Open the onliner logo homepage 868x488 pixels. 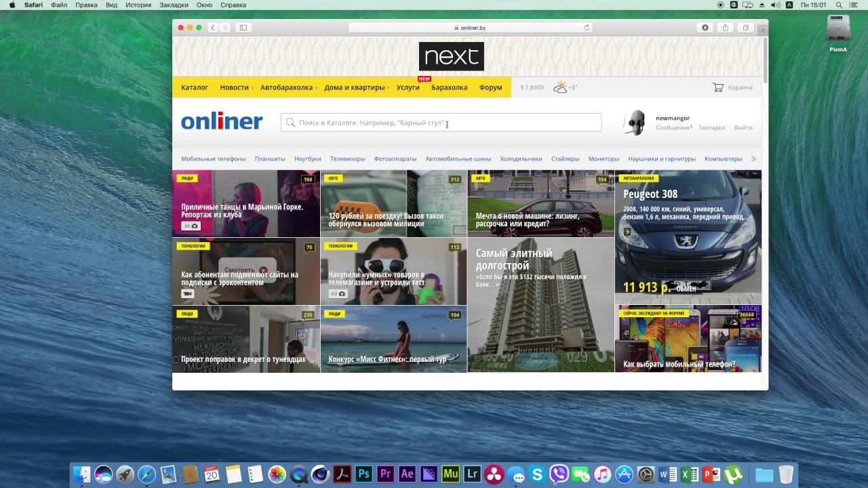coord(222,121)
